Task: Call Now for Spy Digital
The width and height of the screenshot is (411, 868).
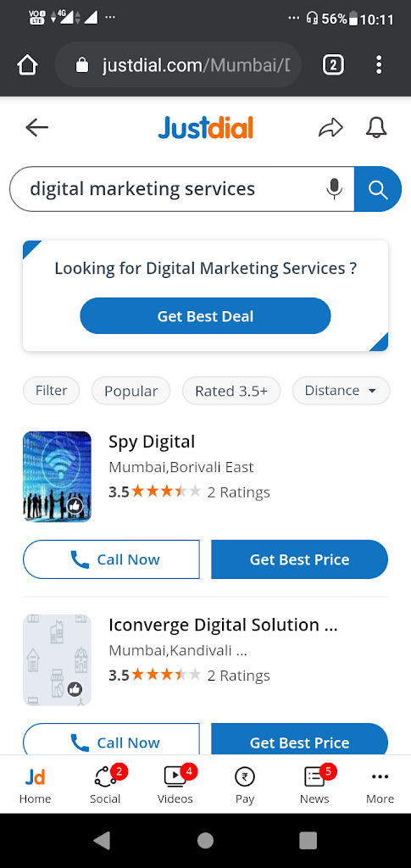Action: click(x=111, y=559)
